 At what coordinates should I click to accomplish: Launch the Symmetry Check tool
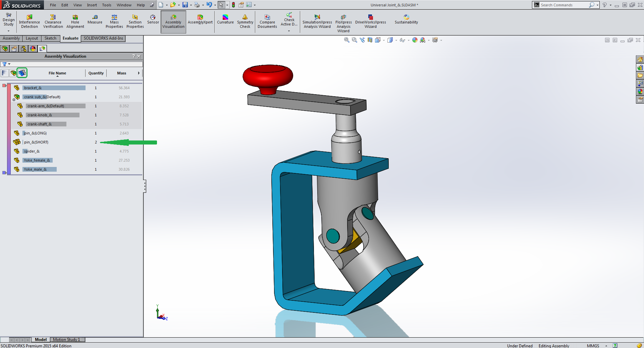(245, 21)
